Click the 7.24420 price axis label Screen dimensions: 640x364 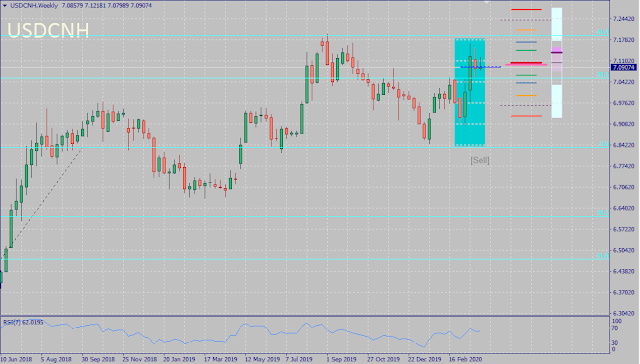(624, 19)
